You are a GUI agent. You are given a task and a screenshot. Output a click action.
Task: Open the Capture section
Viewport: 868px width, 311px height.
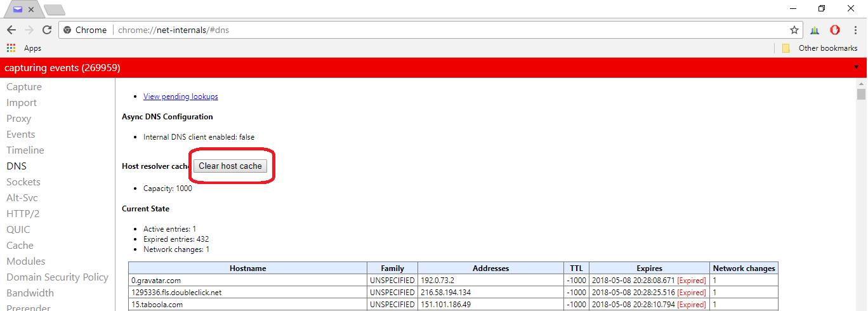[x=24, y=87]
